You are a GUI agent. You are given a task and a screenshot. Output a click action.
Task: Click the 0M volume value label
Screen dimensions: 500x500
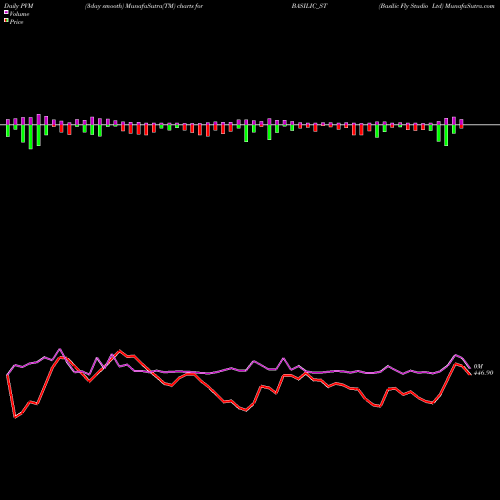point(478,367)
